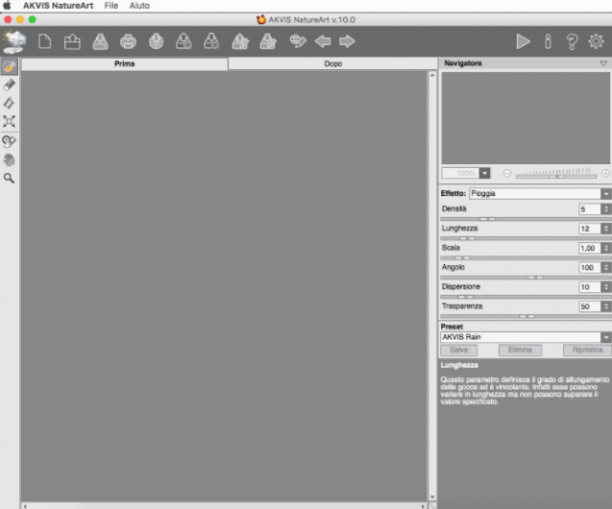Open the 100% zoom level dropdown
Screen dimensions: 612x509
click(x=484, y=173)
